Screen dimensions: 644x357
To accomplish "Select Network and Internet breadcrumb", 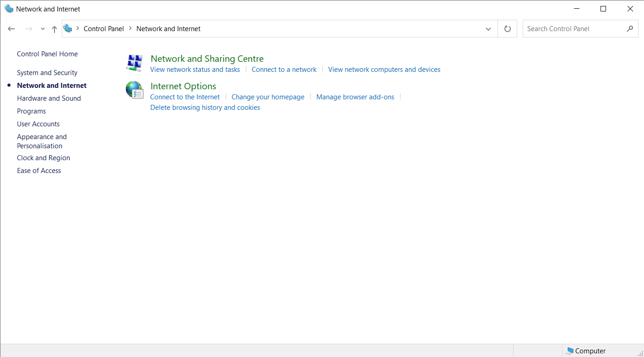I will (168, 28).
